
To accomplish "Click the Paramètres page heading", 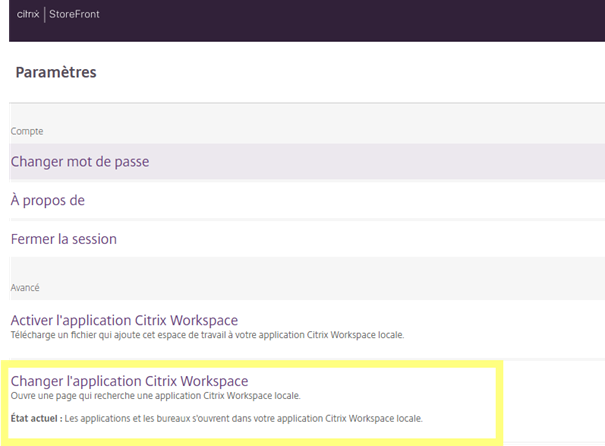I will click(x=56, y=72).
